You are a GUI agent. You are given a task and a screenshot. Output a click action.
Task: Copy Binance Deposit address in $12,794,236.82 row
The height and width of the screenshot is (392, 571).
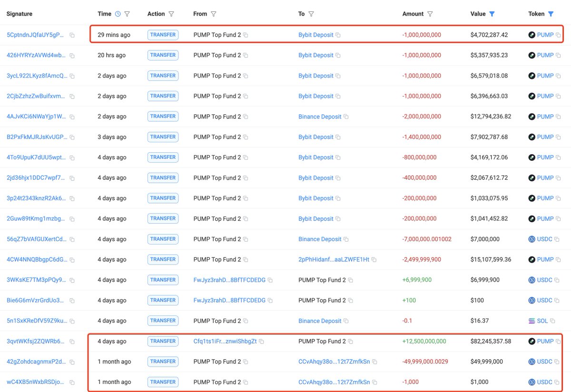[x=346, y=117]
